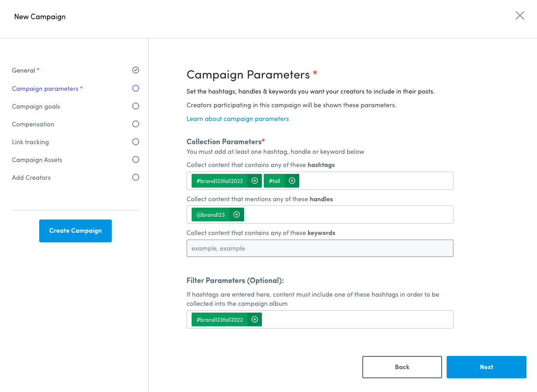Switch to the Campaign Assets step
The height and width of the screenshot is (392, 537).
37,160
